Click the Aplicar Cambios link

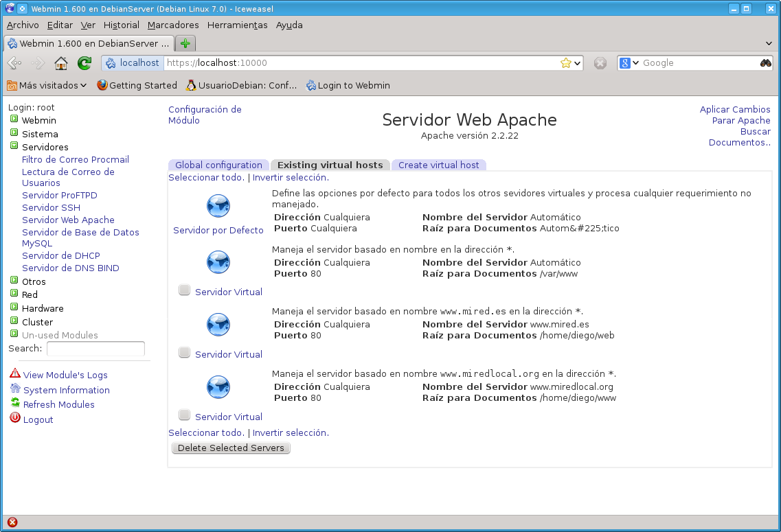(x=734, y=110)
